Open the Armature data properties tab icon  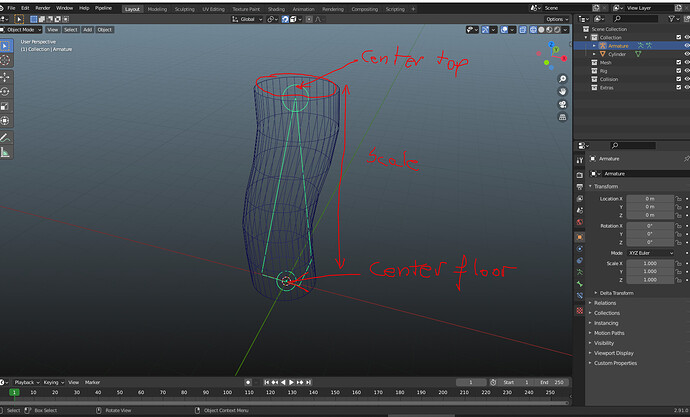580,272
